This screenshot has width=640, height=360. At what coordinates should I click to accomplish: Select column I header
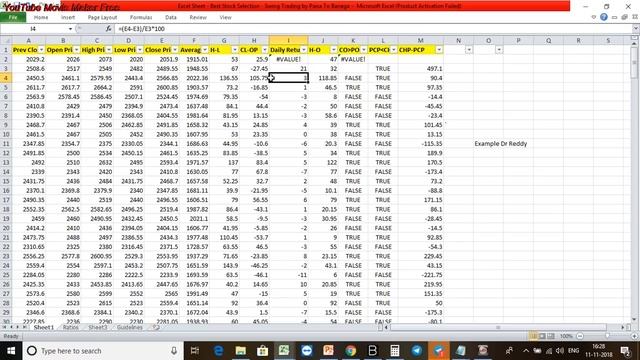288,40
